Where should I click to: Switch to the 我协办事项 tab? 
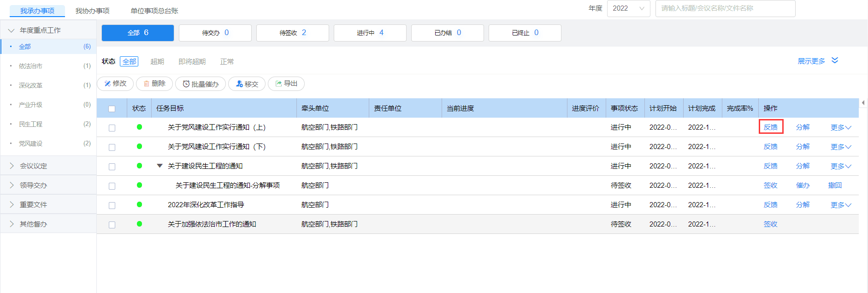93,11
